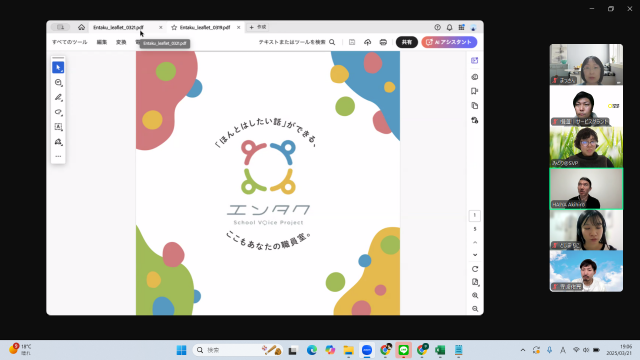Open the 編集 menu
Screen dimensions: 640x360
102,42
